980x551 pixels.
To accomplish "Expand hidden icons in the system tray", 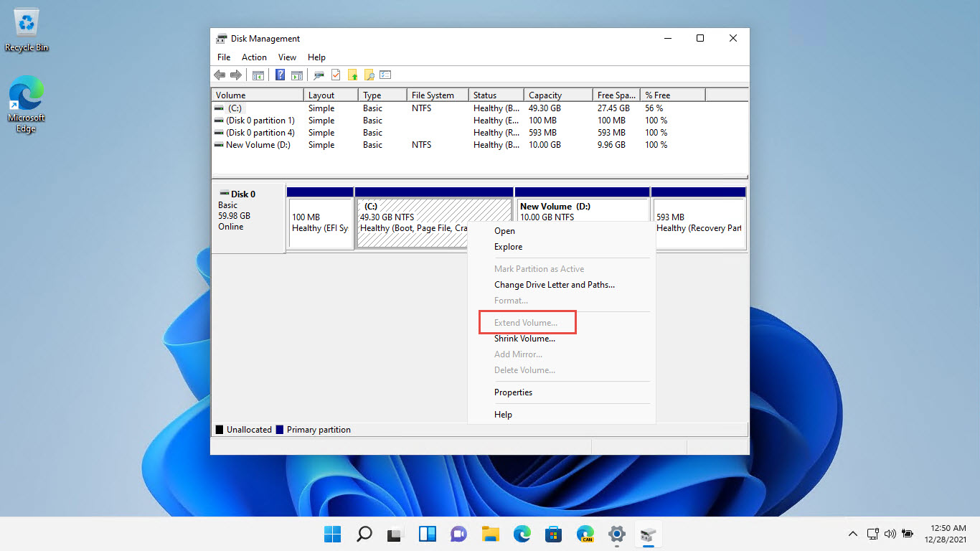I will point(852,534).
